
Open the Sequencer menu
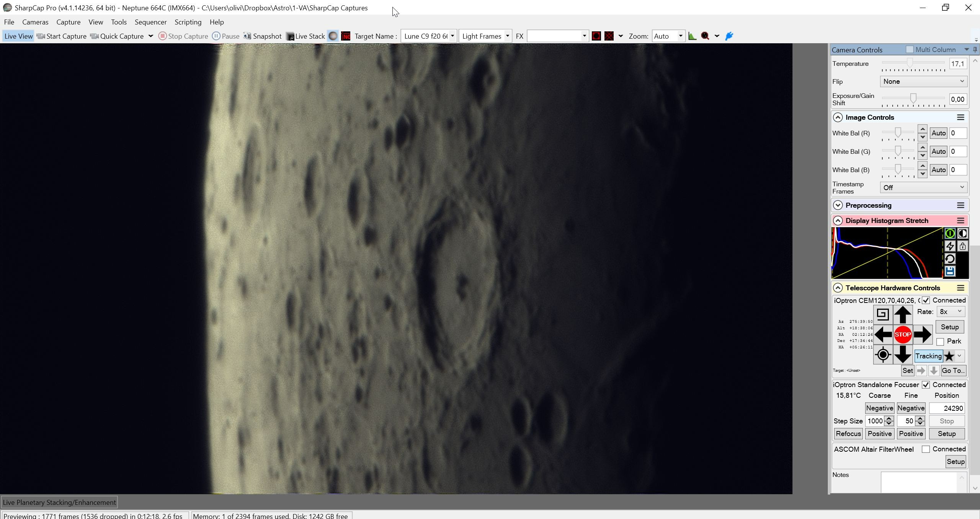coord(150,22)
